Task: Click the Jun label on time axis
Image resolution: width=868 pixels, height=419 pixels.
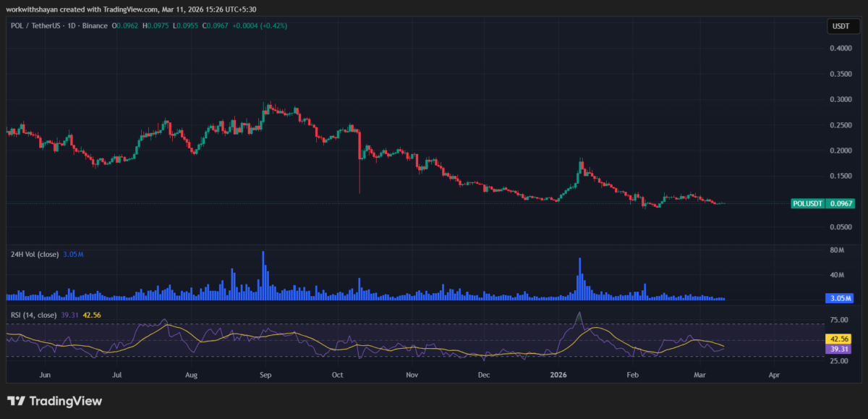Action: pos(46,376)
